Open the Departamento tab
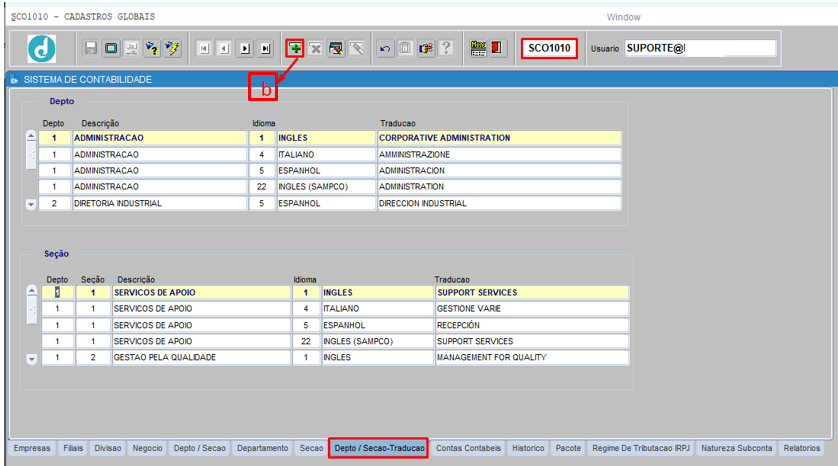838x466 pixels. click(262, 448)
